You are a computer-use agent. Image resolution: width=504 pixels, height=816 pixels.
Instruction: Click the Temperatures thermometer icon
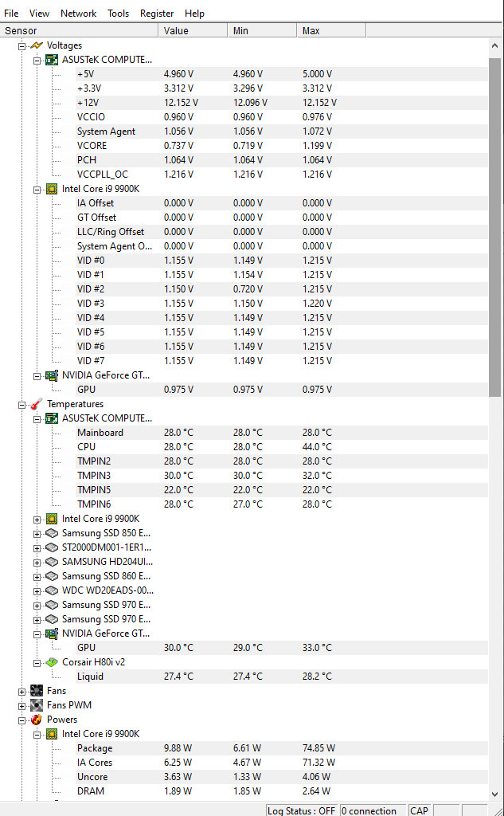point(37,404)
